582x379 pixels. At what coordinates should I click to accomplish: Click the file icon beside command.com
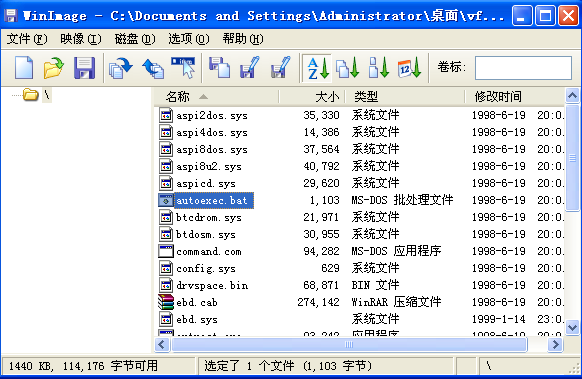pos(166,251)
